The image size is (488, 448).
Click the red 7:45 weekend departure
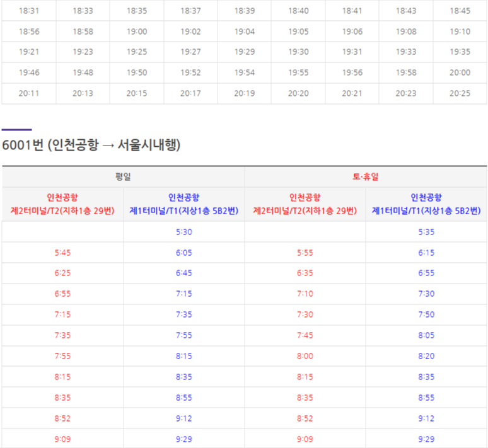coord(305,335)
